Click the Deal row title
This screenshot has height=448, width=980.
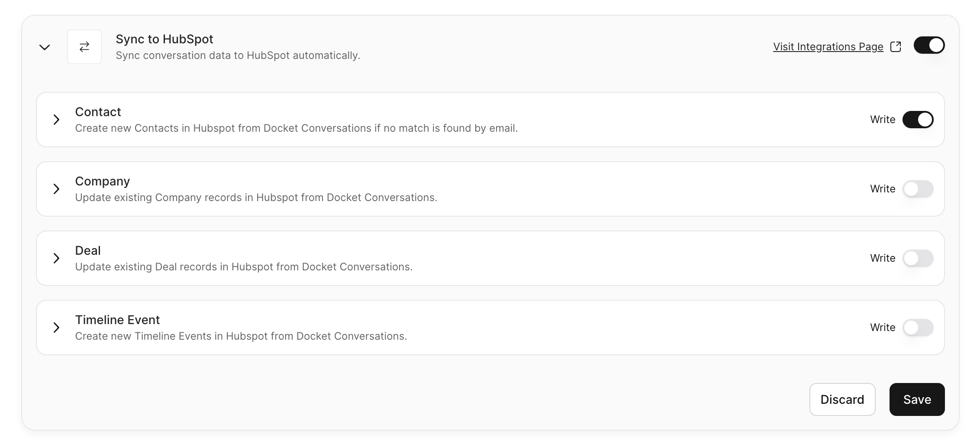point(88,250)
